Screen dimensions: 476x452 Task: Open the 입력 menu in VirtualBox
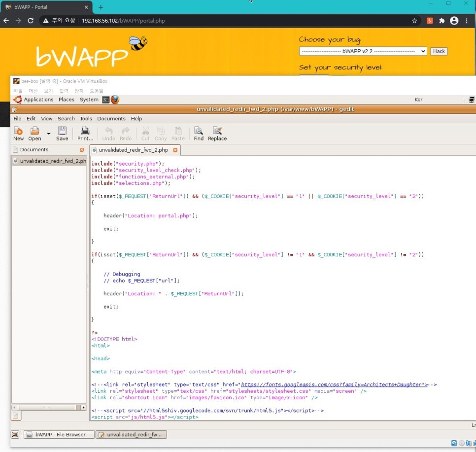[64, 91]
